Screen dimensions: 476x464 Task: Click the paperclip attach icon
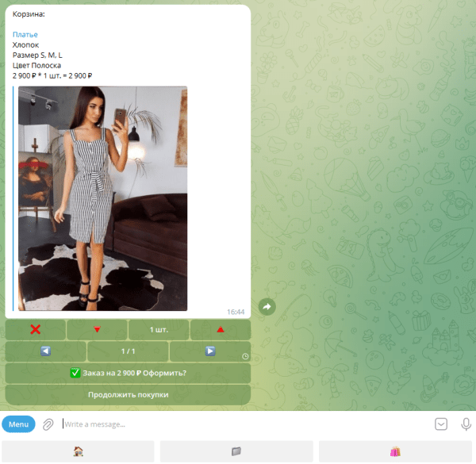point(48,424)
